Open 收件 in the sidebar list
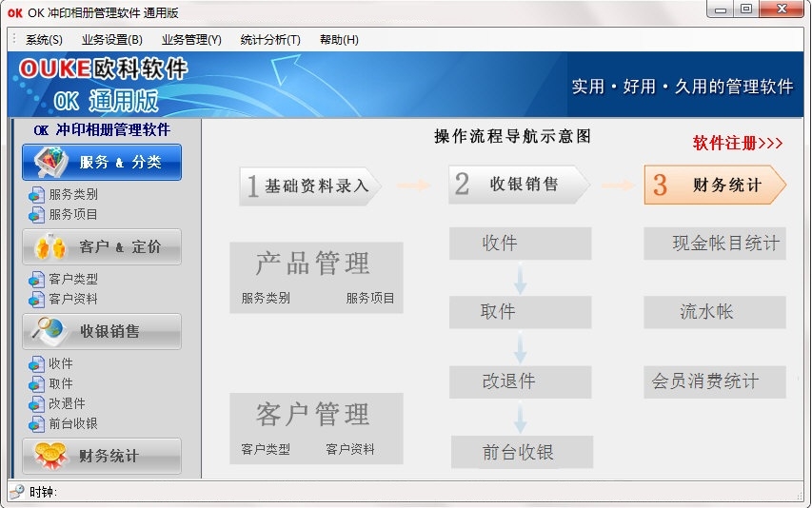This screenshot has width=812, height=508. (x=61, y=363)
